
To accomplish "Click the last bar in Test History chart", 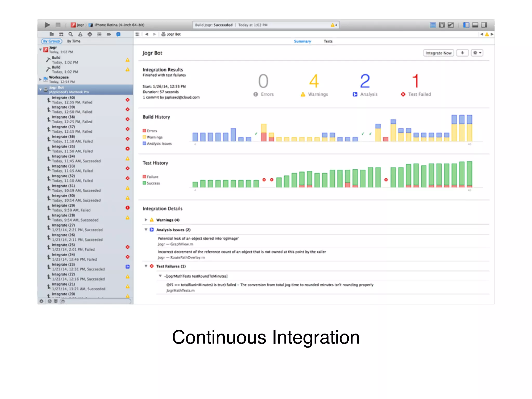I will pyautogui.click(x=469, y=174).
